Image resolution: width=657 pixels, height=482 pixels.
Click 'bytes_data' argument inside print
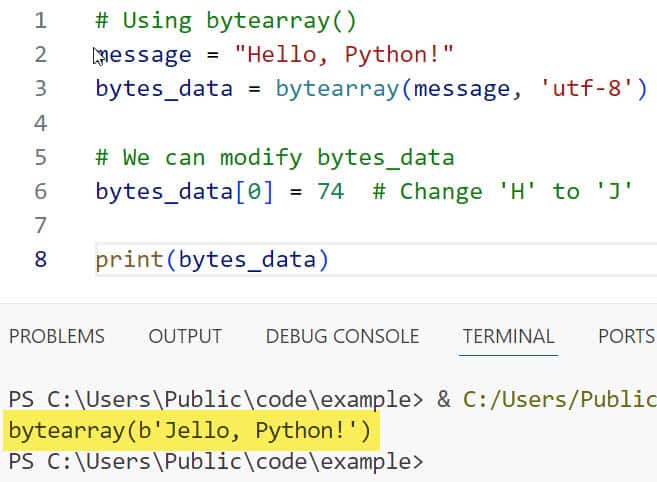coord(247,260)
